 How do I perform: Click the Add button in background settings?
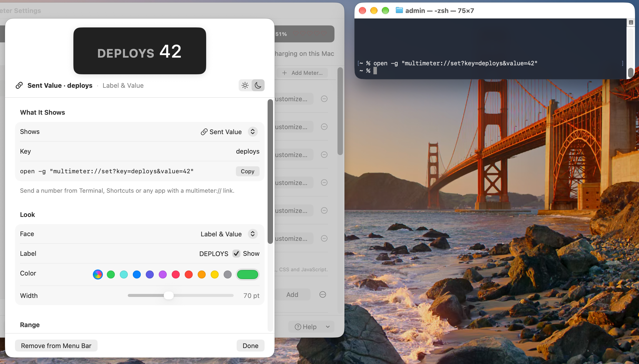click(x=292, y=295)
